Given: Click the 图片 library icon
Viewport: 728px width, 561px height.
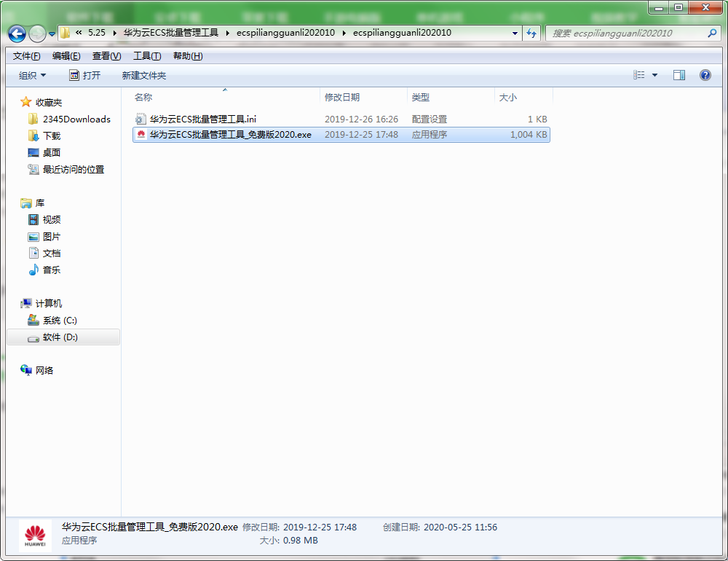Looking at the screenshot, I should [33, 237].
